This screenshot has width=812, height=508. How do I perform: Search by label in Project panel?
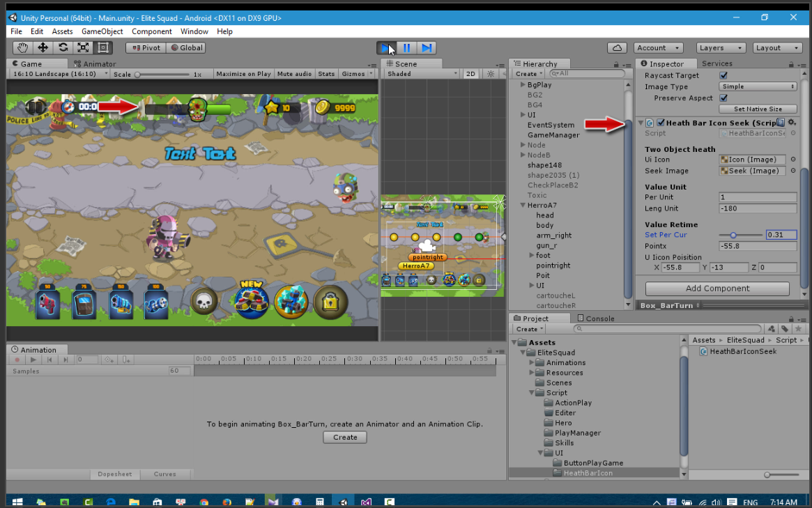tap(785, 329)
